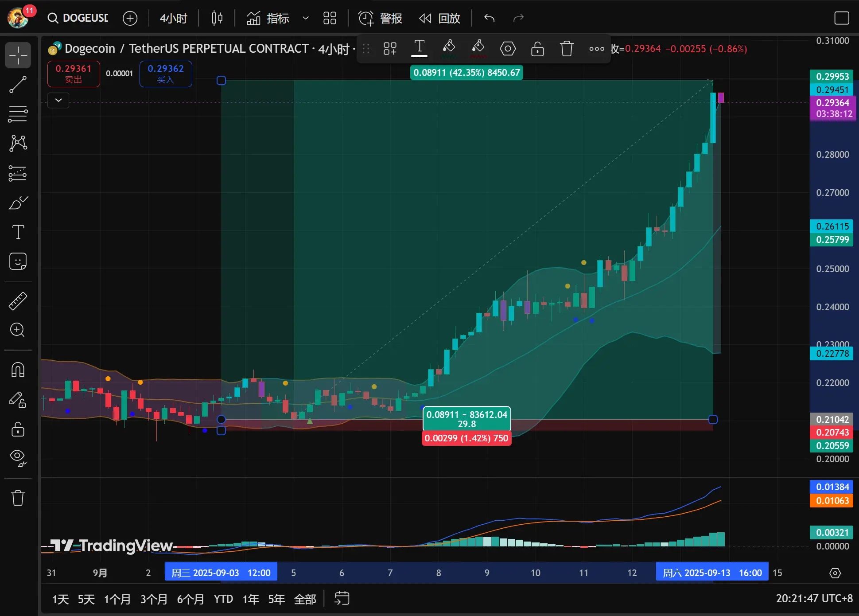Toggle stay in drawing mode
The image size is (859, 616).
coord(18,400)
